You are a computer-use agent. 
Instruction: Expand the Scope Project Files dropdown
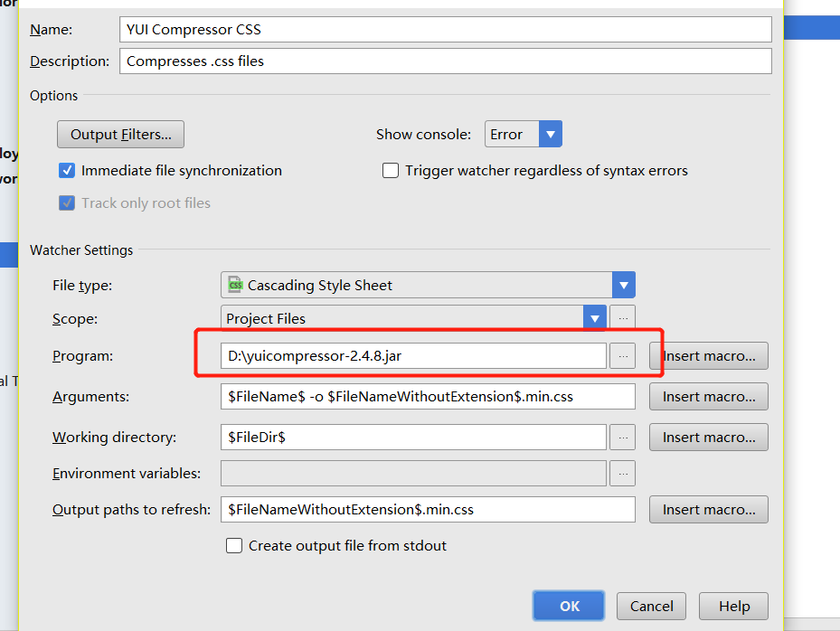(x=595, y=318)
